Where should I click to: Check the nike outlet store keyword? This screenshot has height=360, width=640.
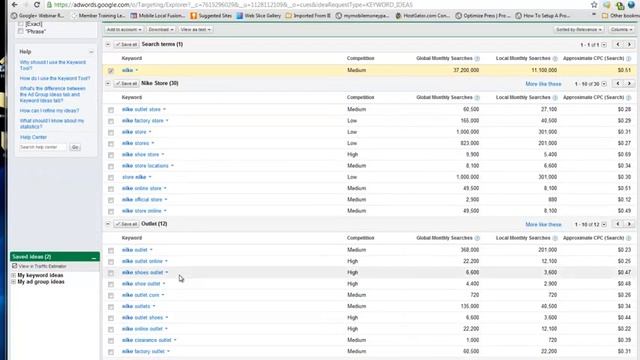point(111,110)
